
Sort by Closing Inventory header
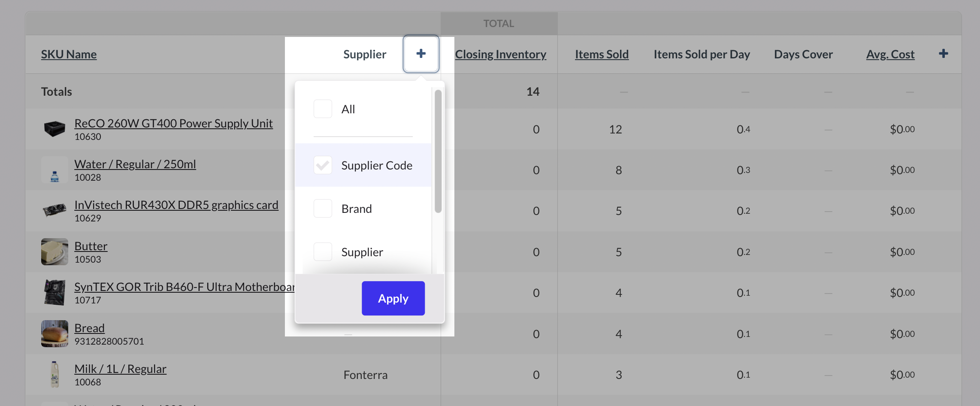(500, 55)
